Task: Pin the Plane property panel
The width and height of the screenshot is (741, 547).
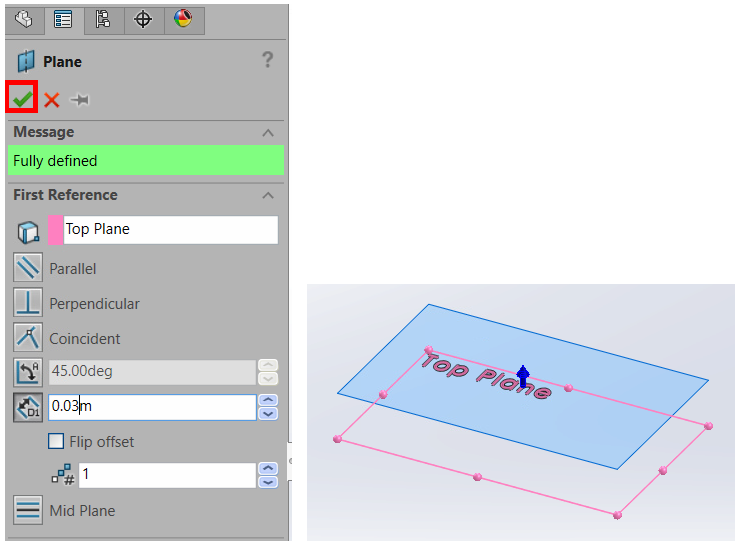Action: 80,99
